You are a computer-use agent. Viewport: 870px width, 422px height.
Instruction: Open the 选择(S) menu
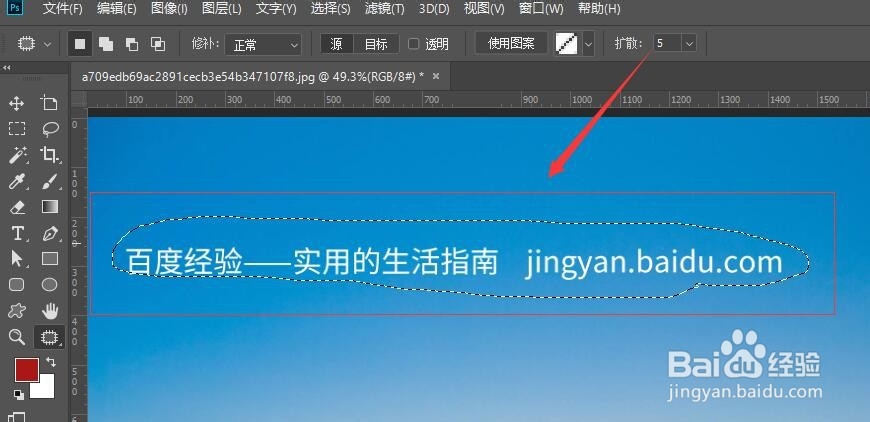pos(330,9)
